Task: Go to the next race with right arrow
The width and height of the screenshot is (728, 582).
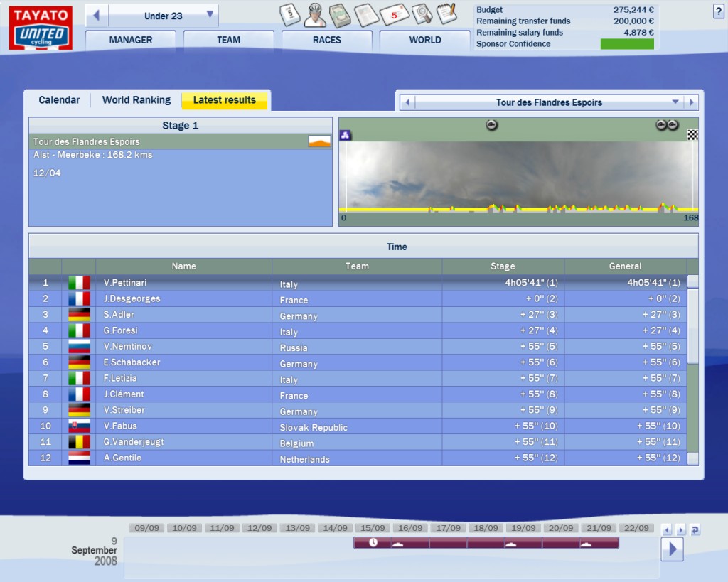Action: (x=691, y=102)
